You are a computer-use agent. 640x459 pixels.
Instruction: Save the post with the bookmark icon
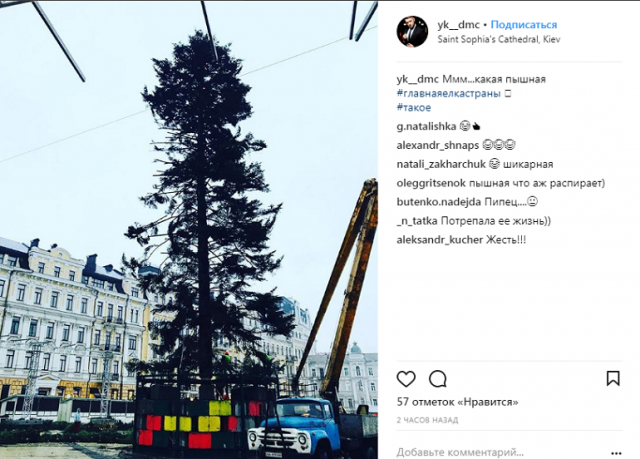[x=613, y=379]
